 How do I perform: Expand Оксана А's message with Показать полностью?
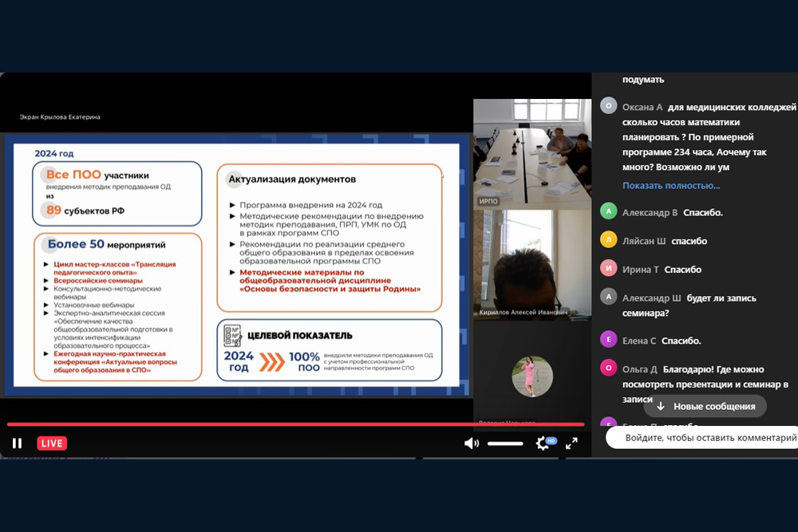point(671,185)
